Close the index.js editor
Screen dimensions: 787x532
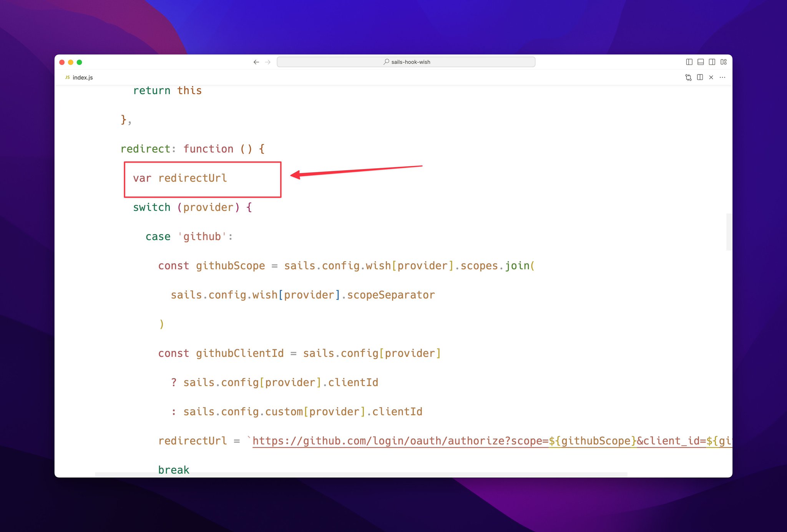[711, 78]
